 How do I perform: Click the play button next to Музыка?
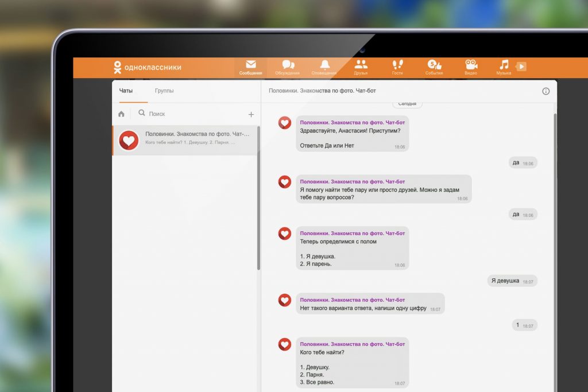pyautogui.click(x=521, y=67)
